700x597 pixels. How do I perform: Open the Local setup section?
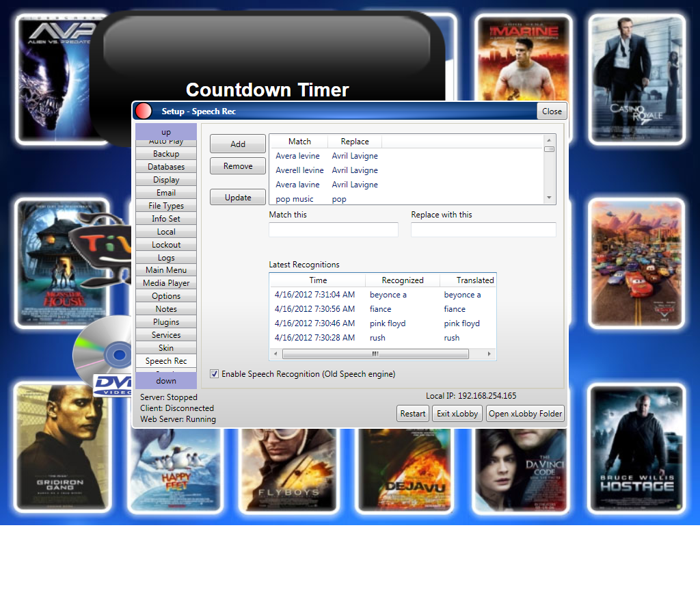(166, 231)
